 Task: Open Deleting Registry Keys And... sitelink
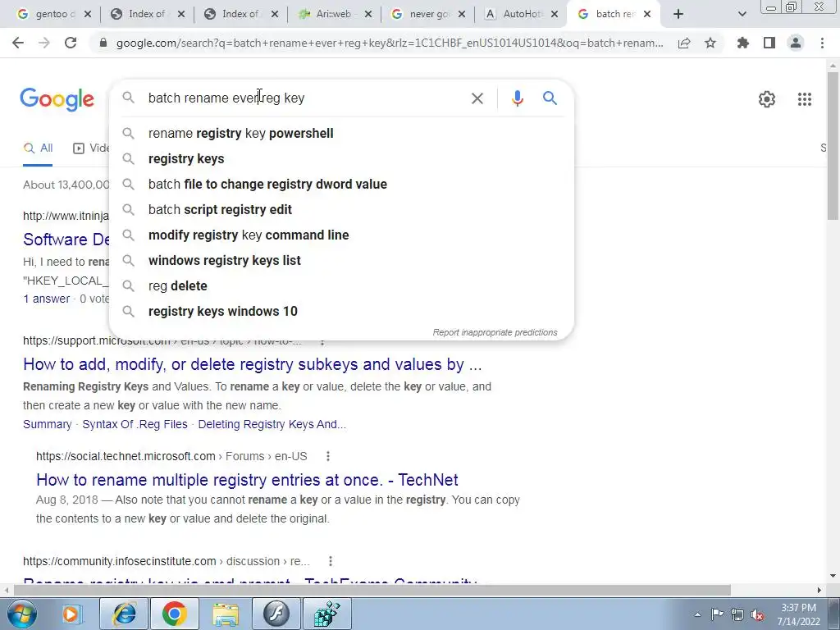(272, 424)
